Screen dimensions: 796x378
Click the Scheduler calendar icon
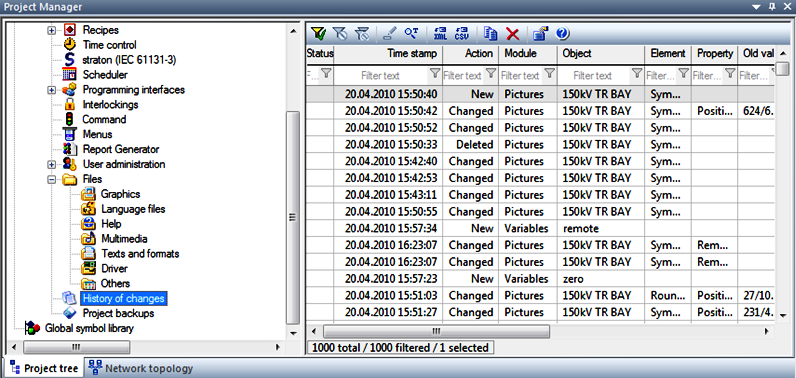point(69,75)
